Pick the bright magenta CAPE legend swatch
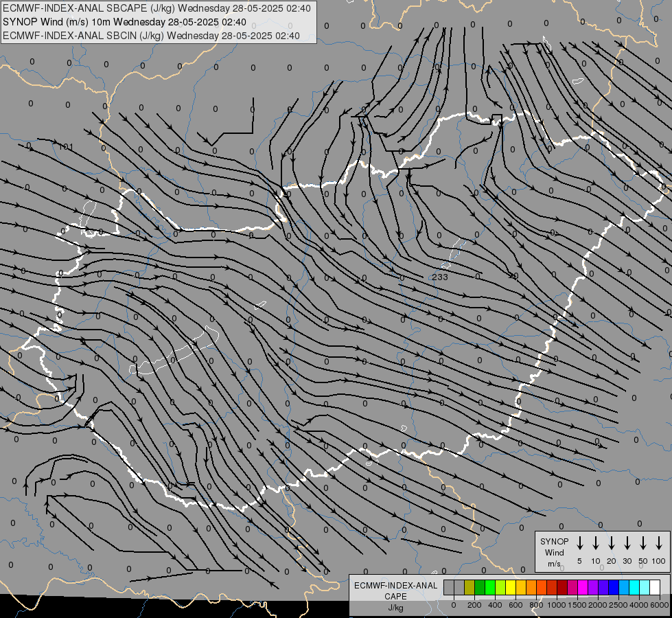 (x=583, y=588)
